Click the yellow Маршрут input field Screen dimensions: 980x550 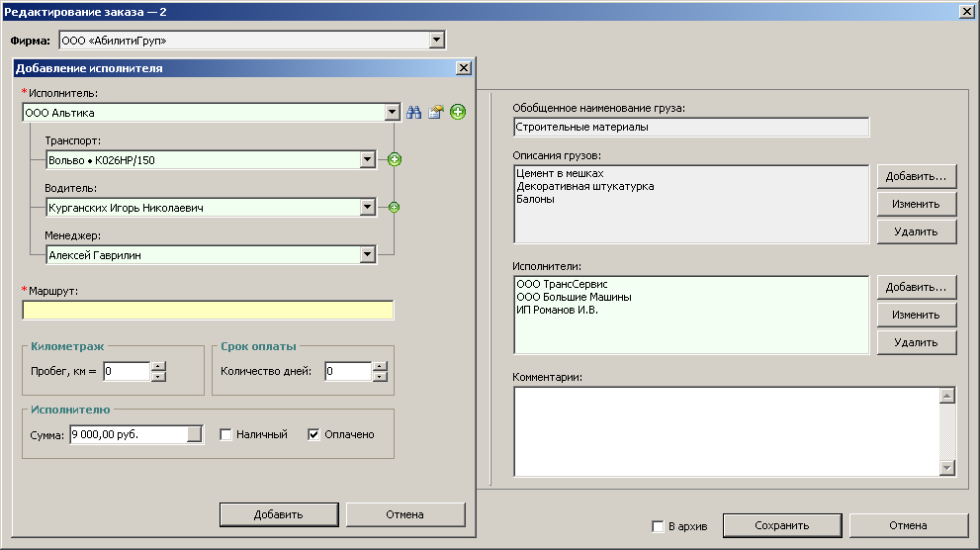click(208, 311)
